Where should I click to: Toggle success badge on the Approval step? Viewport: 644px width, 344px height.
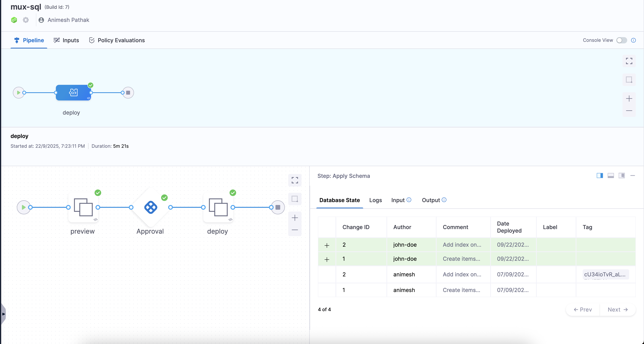(x=164, y=198)
